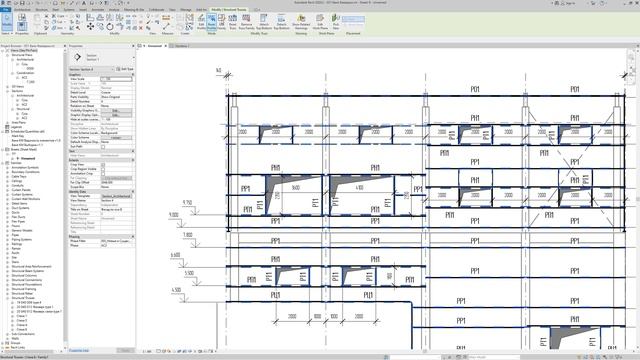The width and height of the screenshot is (640, 360).
Task: Open the File tab
Action: tap(5, 9)
